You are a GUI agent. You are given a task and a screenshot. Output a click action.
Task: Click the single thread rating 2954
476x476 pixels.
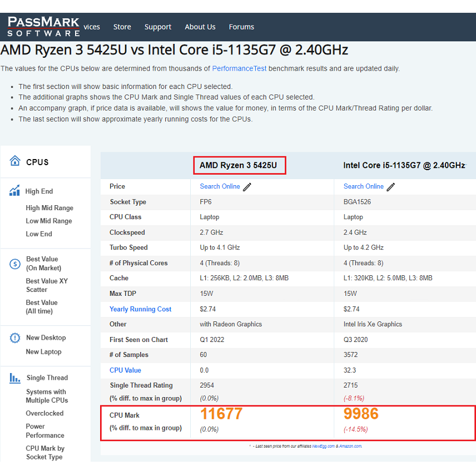[207, 385]
